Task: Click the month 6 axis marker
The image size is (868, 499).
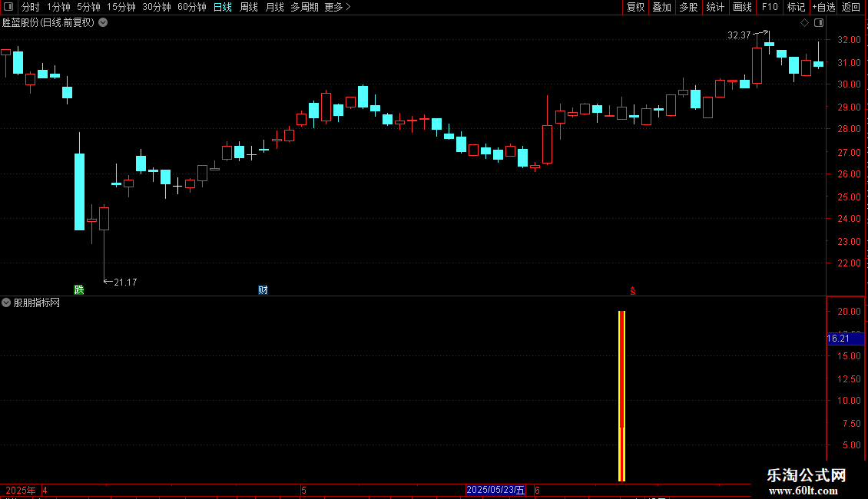Action: click(537, 490)
